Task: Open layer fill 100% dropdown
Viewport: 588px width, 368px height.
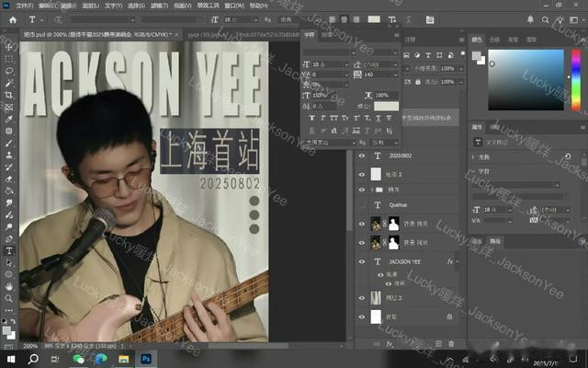Action: point(461,82)
